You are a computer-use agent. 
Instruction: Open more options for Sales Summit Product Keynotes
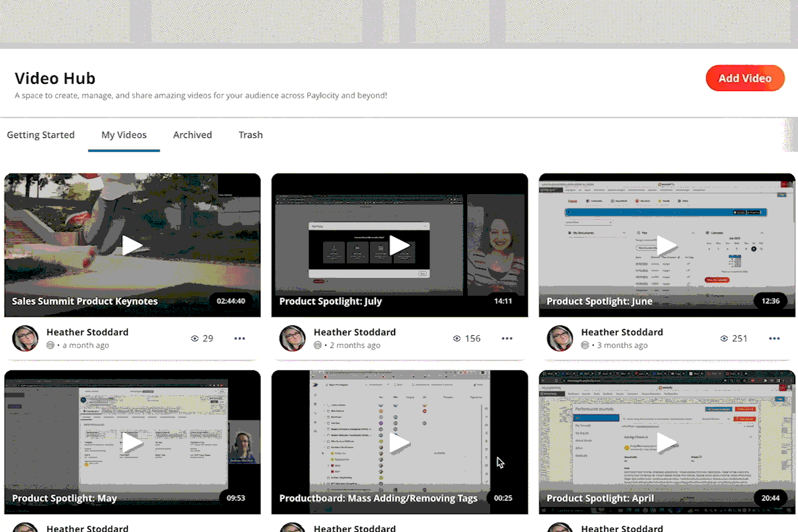coord(240,339)
